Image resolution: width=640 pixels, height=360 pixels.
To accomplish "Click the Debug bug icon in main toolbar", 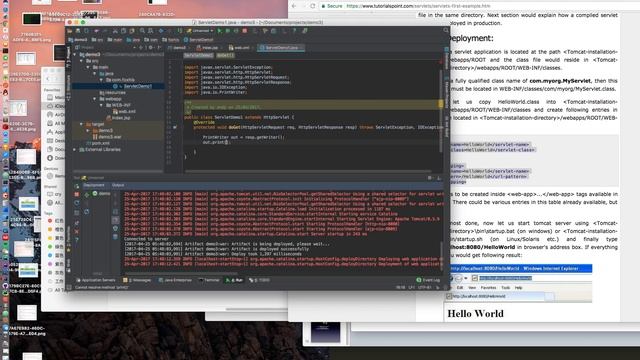I will point(228,31).
